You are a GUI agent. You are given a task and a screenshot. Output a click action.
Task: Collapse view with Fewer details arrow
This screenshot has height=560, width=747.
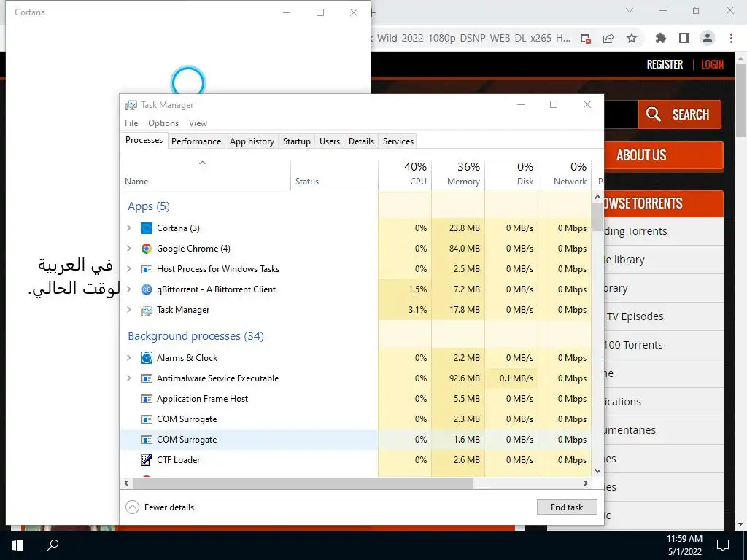[x=133, y=507]
